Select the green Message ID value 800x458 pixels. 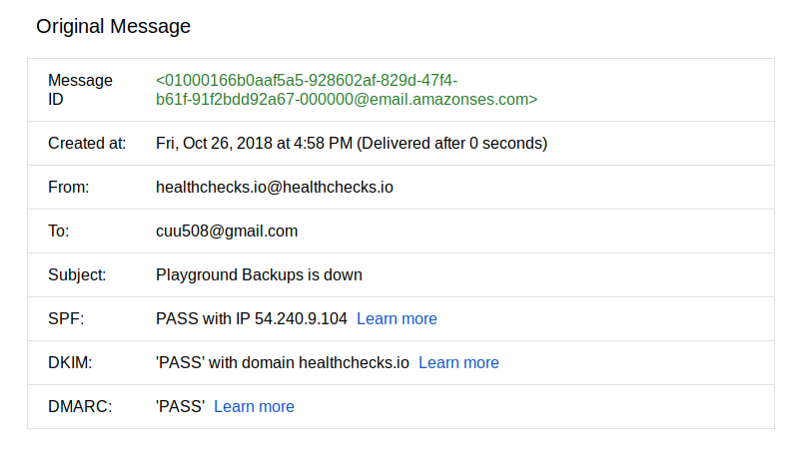pyautogui.click(x=346, y=90)
